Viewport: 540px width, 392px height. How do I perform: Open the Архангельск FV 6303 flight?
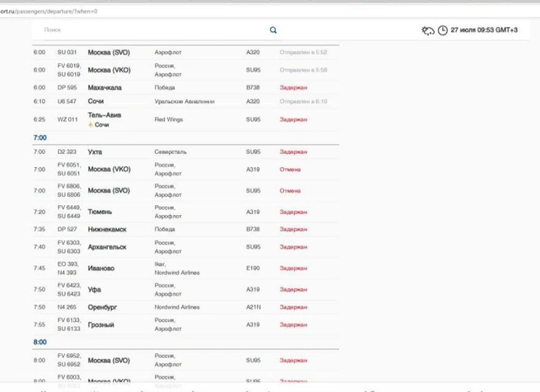(x=186, y=247)
